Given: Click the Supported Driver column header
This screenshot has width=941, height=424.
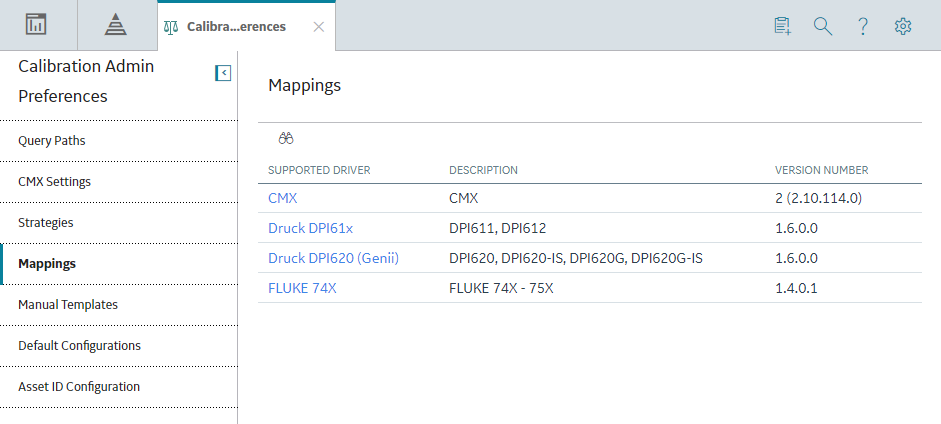Looking at the screenshot, I should pyautogui.click(x=319, y=170).
